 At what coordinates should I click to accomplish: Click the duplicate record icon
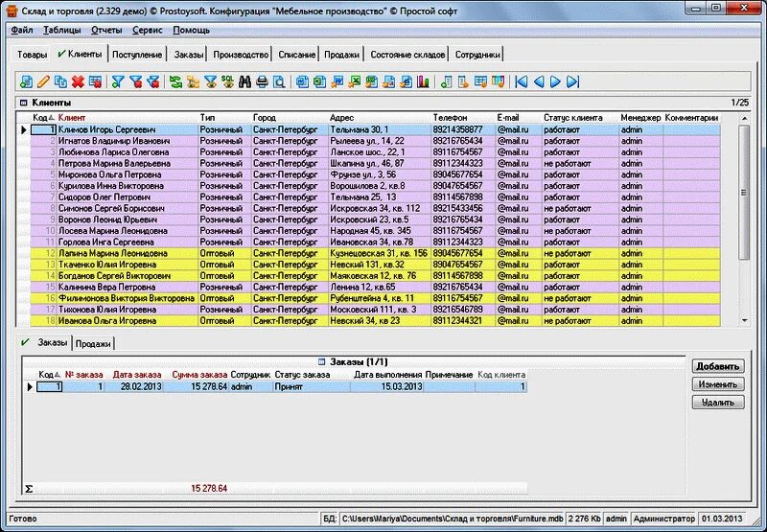[60, 81]
